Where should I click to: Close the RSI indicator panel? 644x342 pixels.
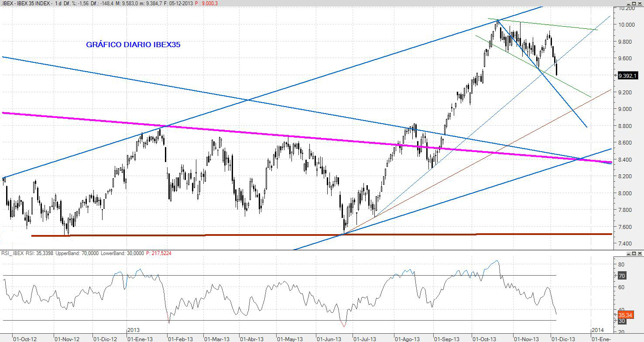(640, 253)
